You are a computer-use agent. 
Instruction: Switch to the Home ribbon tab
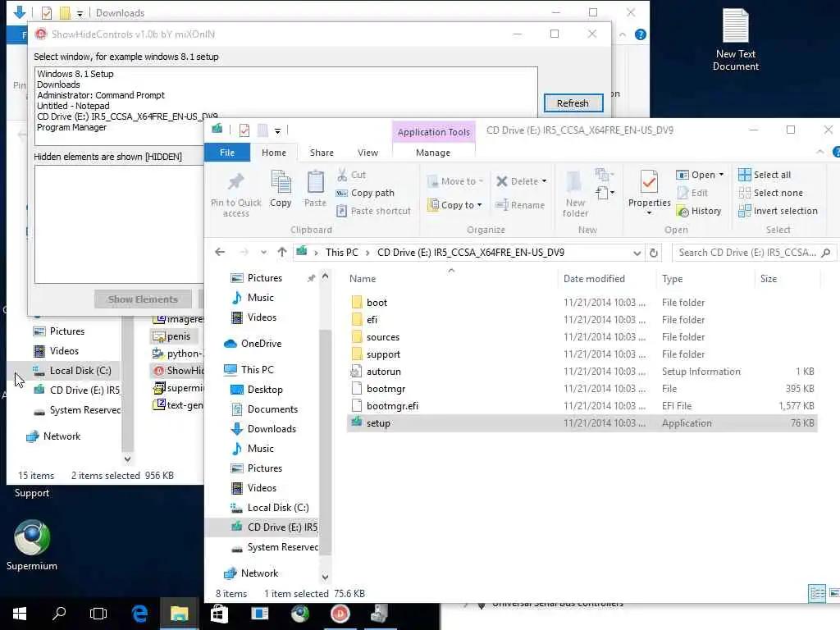pos(274,153)
